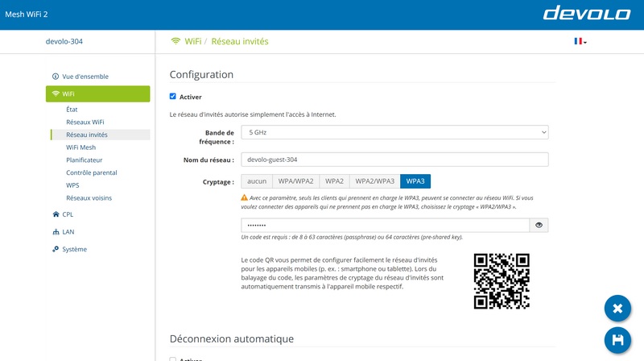Click the guest network QR code
Image resolution: width=644 pixels, height=361 pixels.
pyautogui.click(x=502, y=281)
